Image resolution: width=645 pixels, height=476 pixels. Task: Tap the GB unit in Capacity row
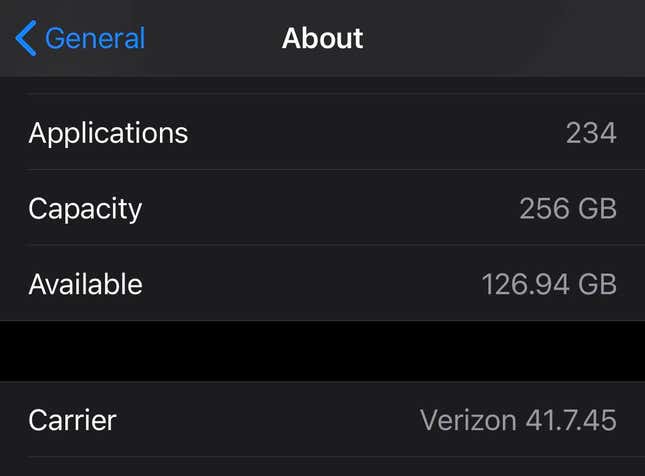click(x=597, y=208)
